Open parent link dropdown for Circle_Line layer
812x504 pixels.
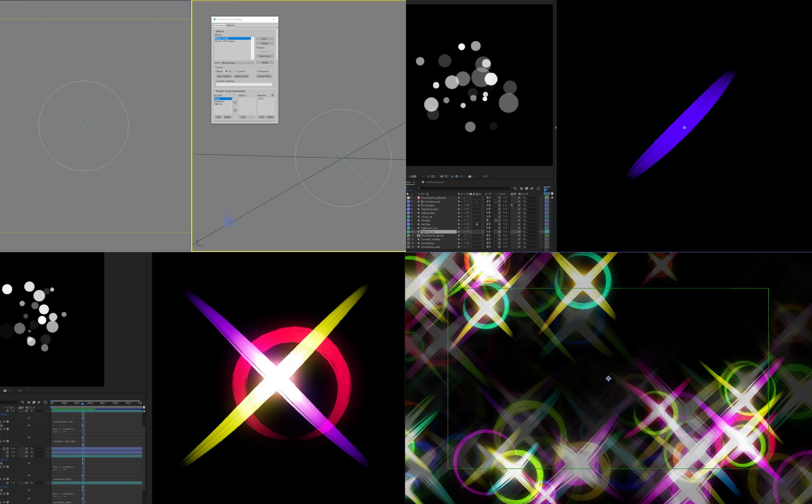530,217
